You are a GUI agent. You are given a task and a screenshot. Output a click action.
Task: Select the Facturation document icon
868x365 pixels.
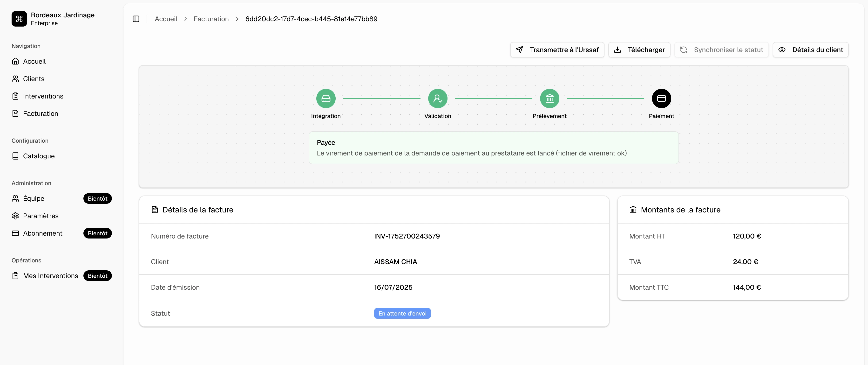pos(15,113)
